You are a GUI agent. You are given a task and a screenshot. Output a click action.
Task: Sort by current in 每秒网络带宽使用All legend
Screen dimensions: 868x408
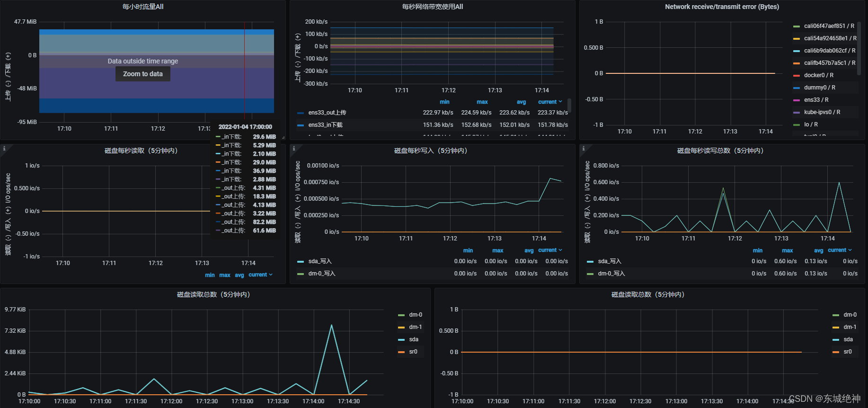[550, 102]
